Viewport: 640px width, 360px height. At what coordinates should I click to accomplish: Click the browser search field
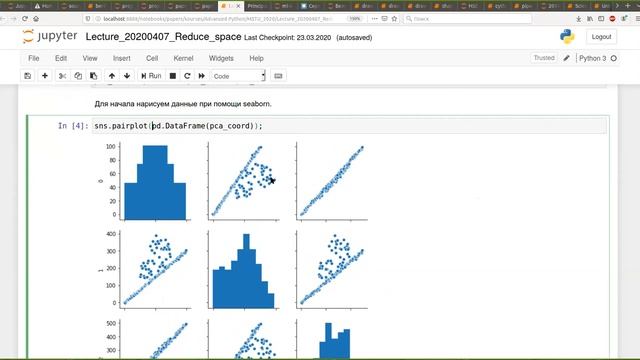(x=467, y=19)
